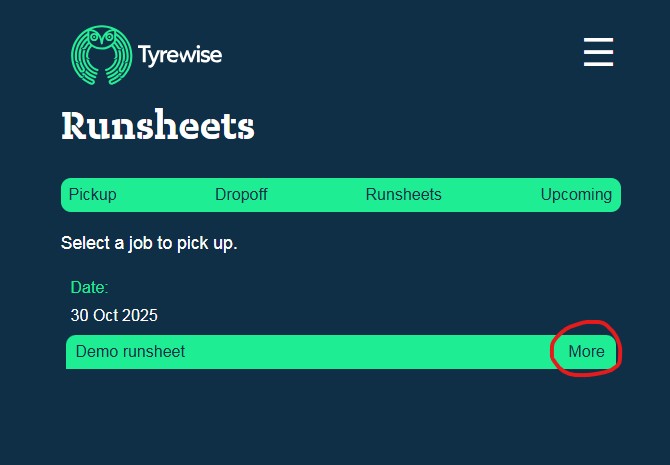The image size is (670, 465).
Task: Click the Date label
Action: tap(89, 288)
